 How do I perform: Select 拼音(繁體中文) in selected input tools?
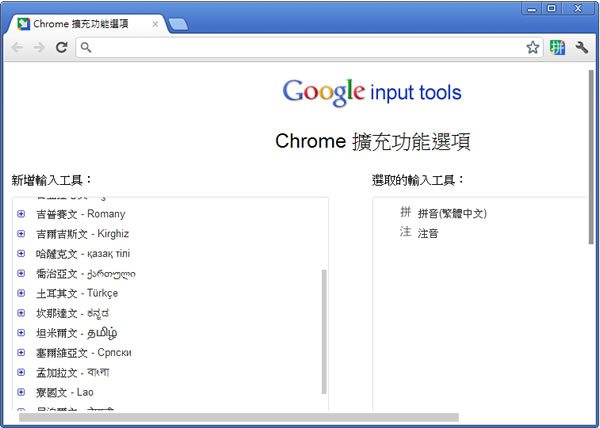coord(452,213)
